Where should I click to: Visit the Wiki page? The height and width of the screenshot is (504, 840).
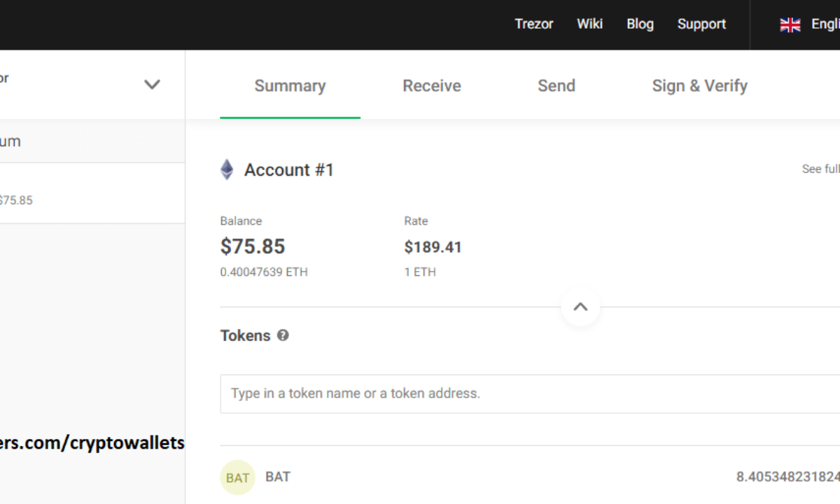(589, 24)
